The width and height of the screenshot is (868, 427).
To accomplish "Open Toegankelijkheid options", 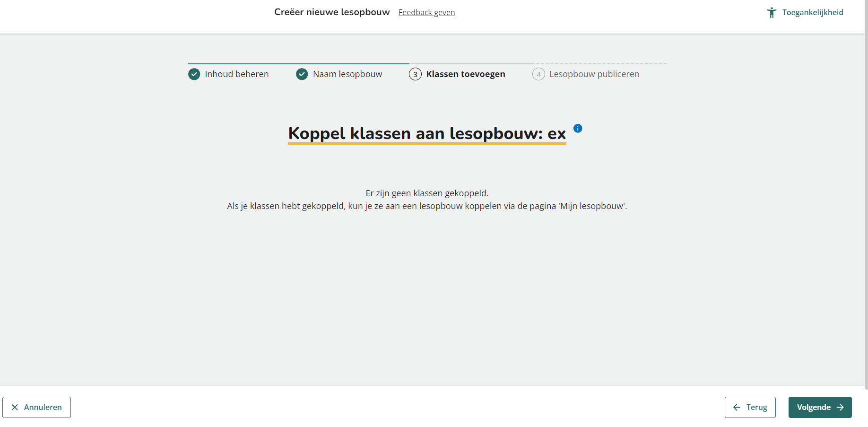I will click(x=805, y=12).
